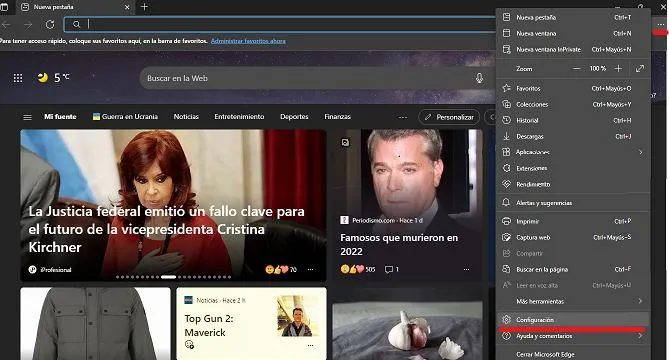This screenshot has width=669, height=360.
Task: Open options on Kirchner story ellipsis
Action: tap(311, 270)
